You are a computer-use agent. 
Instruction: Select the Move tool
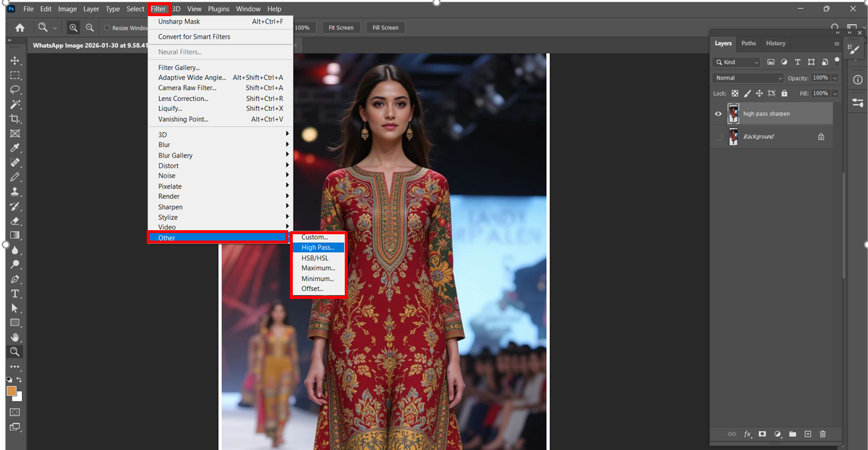tap(15, 61)
